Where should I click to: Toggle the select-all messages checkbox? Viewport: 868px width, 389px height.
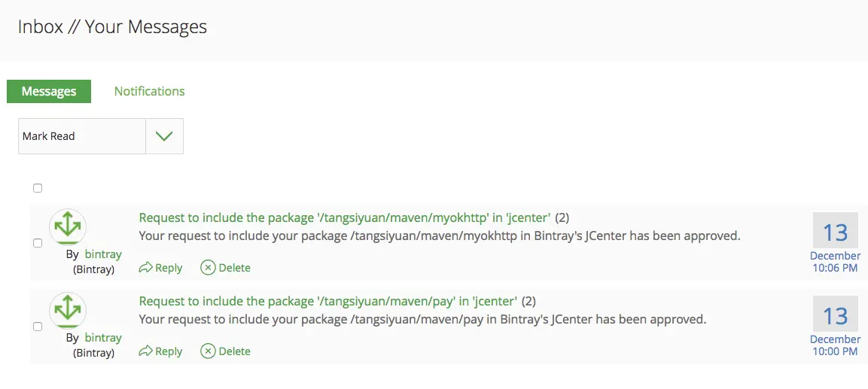coord(38,188)
